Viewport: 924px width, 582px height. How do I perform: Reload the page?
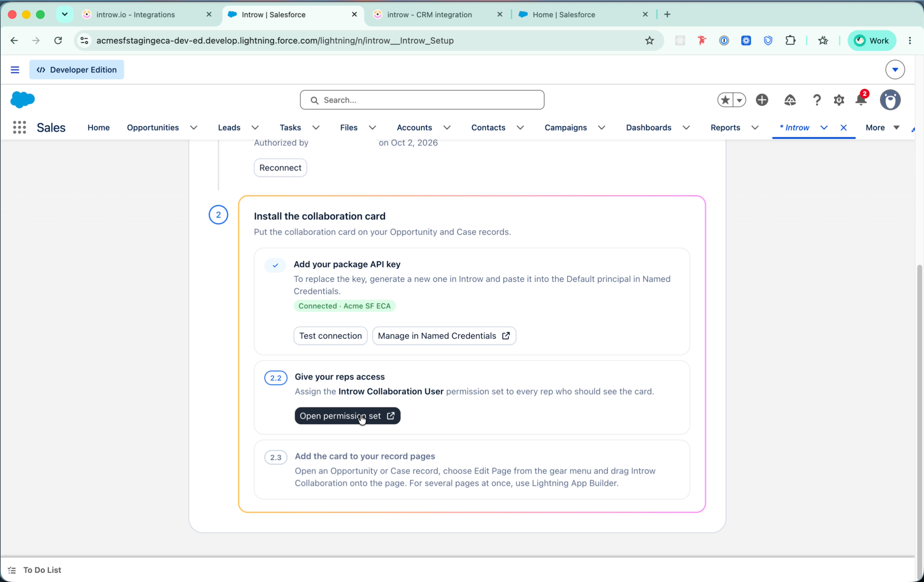[58, 40]
